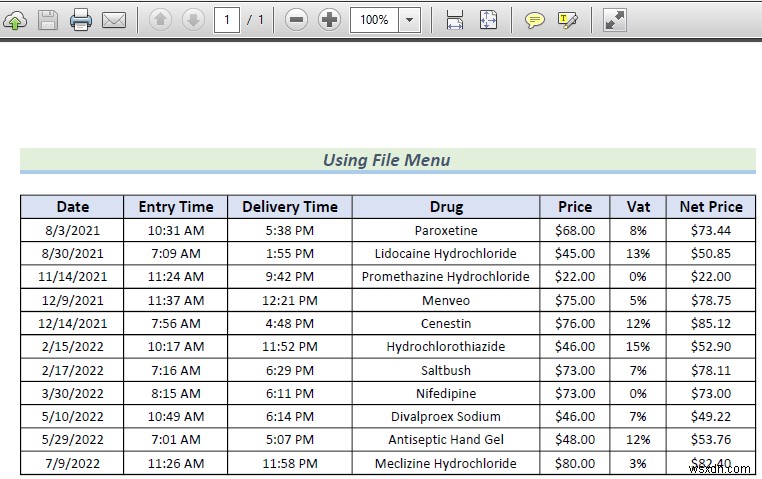Image resolution: width=762 pixels, height=479 pixels.
Task: Click the save floppy disk icon
Action: (x=48, y=20)
